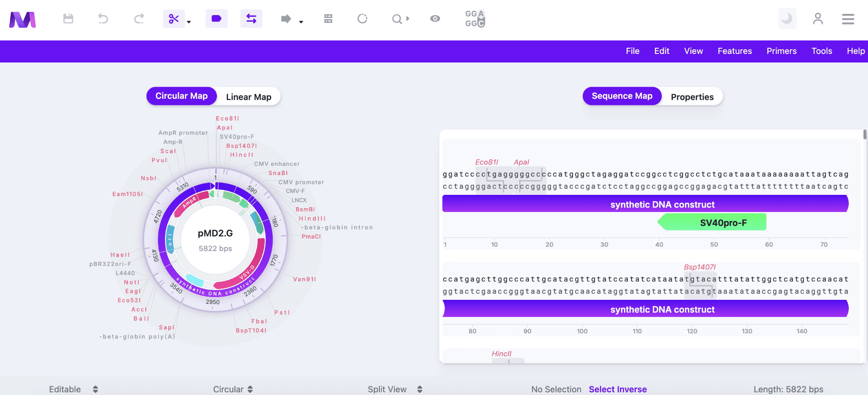Toggle the double-arrows icon
Image resolution: width=868 pixels, height=395 pixels.
click(251, 19)
